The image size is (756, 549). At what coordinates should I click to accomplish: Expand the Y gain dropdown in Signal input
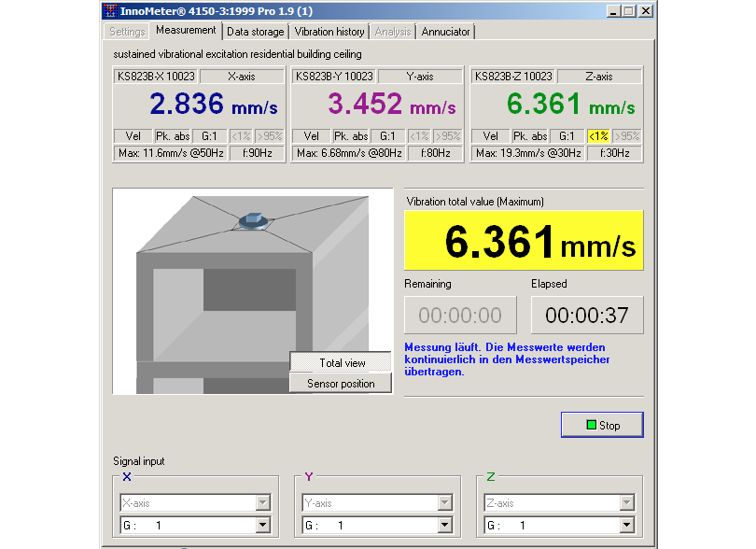click(445, 526)
